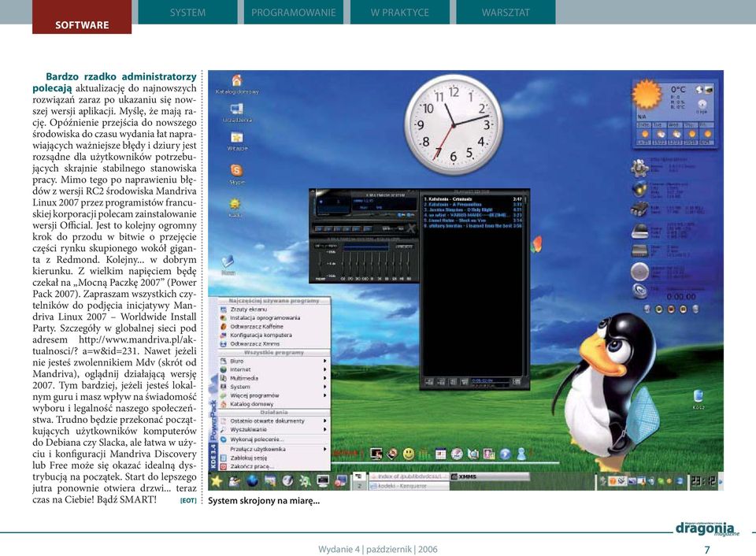Adjust the XMMS equalizer preamp slider
The image size is (756, 556).
click(320, 265)
